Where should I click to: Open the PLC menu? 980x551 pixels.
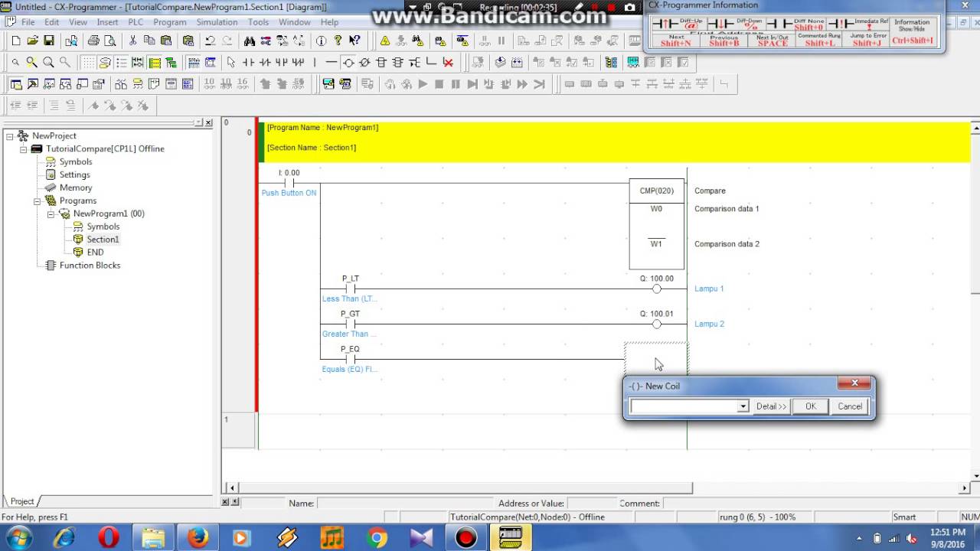136,22
